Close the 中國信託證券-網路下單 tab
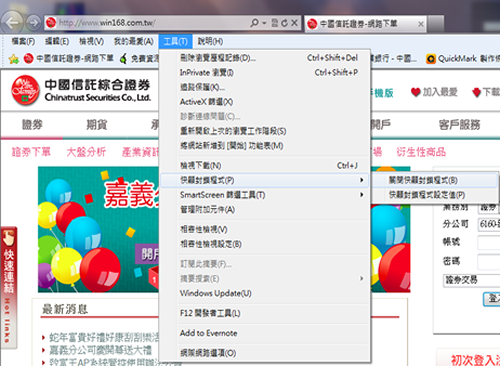Image resolution: width=500 pixels, height=366 pixels. 421,24
